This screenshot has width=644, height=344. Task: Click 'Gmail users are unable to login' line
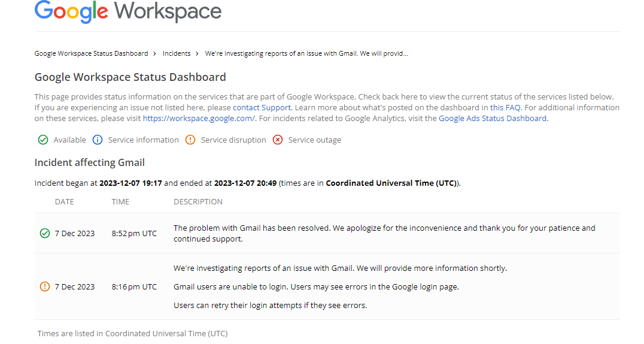(x=316, y=287)
